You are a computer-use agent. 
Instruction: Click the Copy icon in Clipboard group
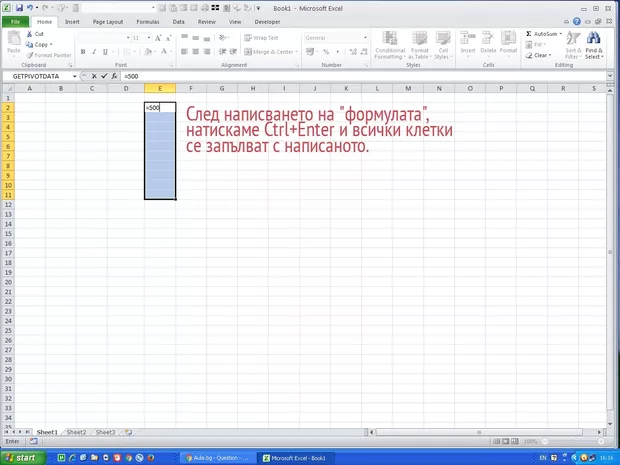click(28, 45)
